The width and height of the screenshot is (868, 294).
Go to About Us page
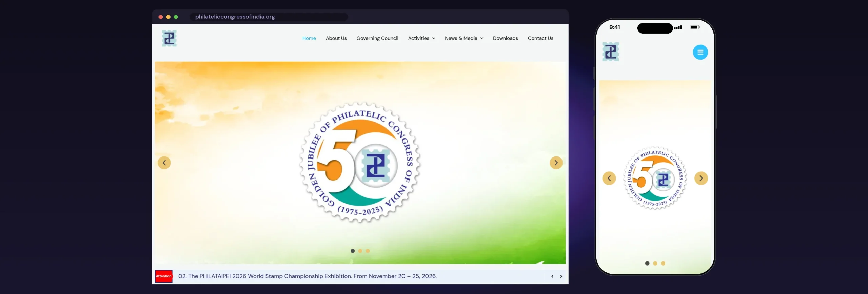coord(336,38)
